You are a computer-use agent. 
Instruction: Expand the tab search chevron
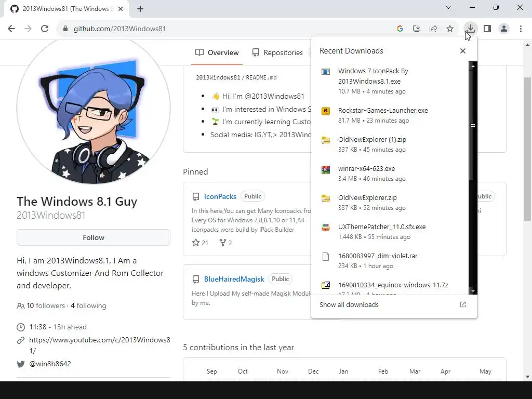448,7
